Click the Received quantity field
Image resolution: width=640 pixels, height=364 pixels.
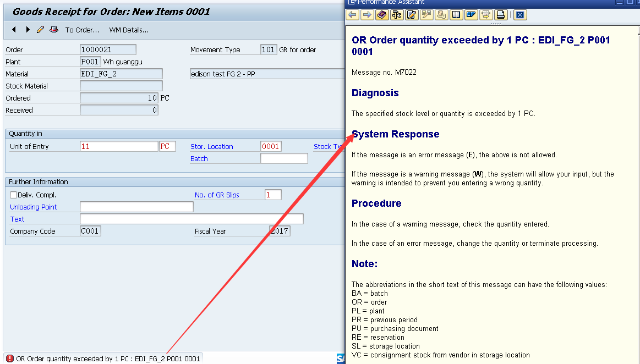click(119, 110)
